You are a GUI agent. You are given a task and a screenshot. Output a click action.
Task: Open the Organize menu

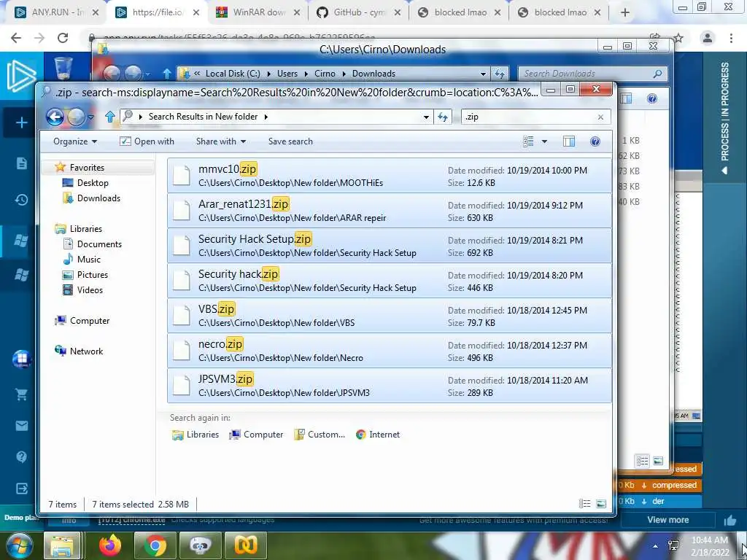75,141
